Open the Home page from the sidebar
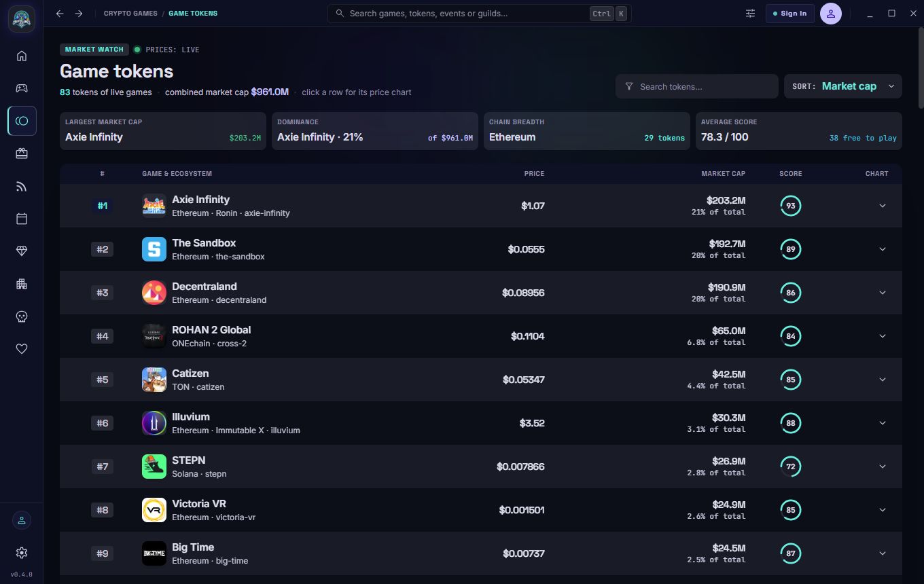 point(22,56)
